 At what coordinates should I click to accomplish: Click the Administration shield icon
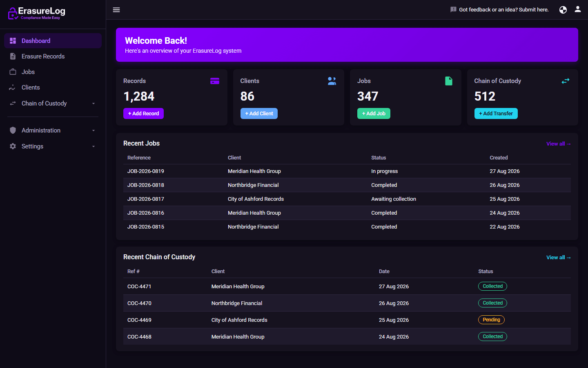coord(13,130)
